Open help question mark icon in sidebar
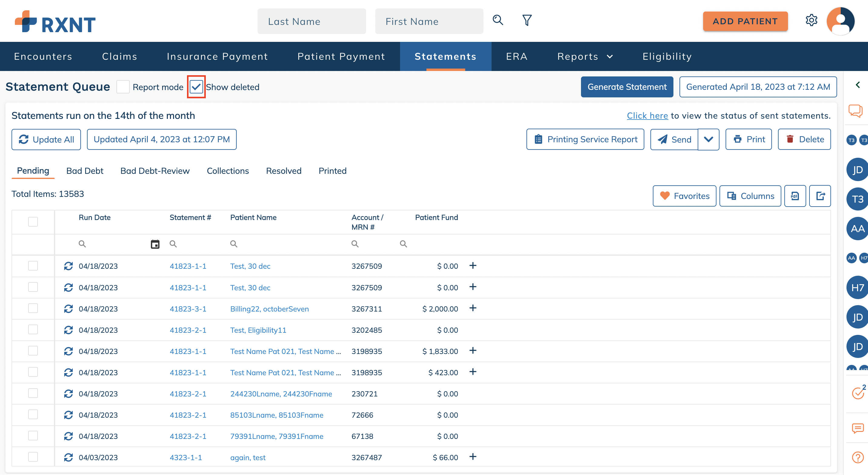Viewport: 868px width, 475px height. tap(858, 457)
